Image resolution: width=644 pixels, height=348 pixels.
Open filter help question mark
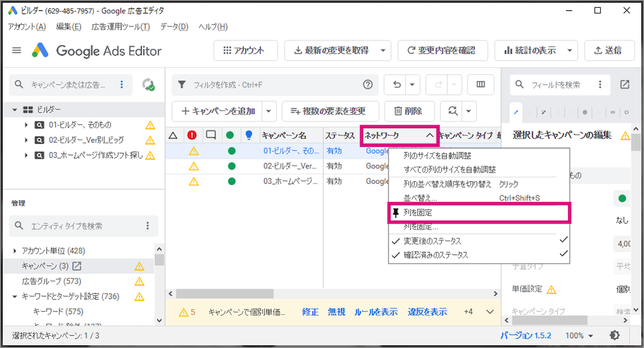click(368, 84)
